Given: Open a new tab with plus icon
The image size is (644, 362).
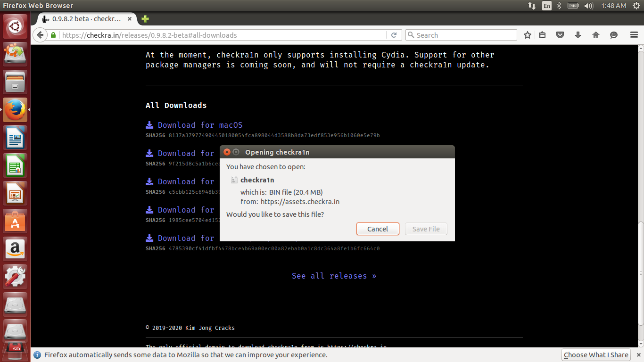Looking at the screenshot, I should [x=145, y=19].
